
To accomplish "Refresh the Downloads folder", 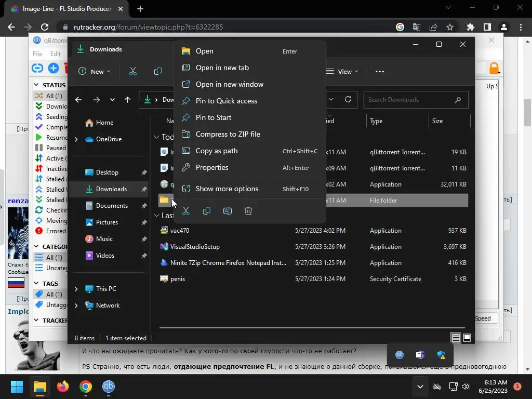I will tap(348, 99).
